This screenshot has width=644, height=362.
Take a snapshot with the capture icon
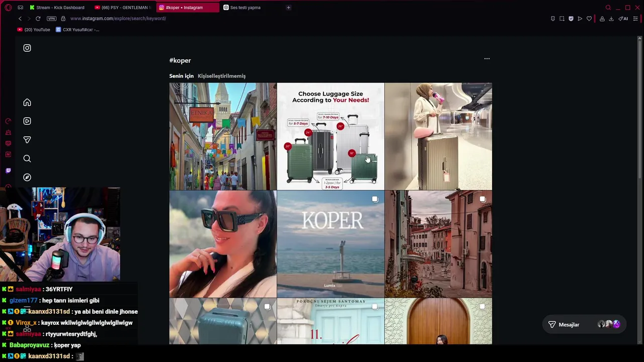coord(561,19)
